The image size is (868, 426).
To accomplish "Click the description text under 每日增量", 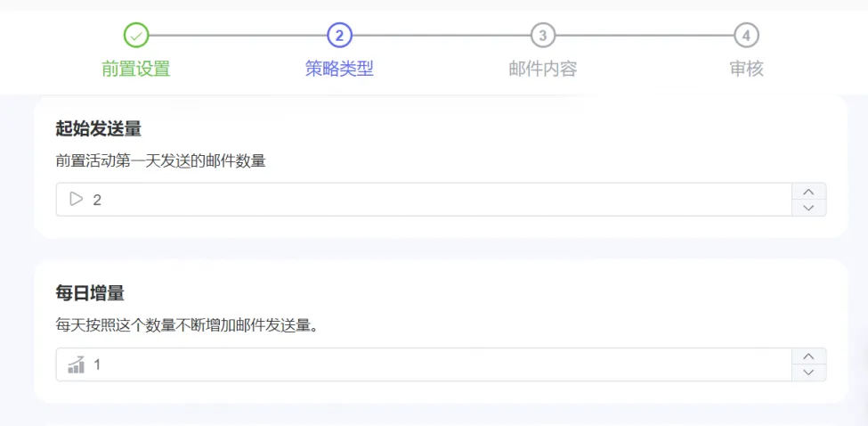I will tap(187, 325).
